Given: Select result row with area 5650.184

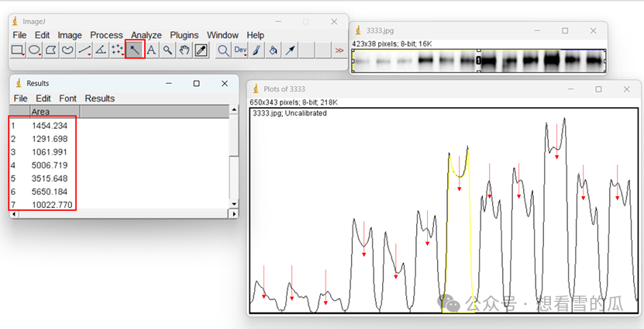Looking at the screenshot, I should [119, 192].
